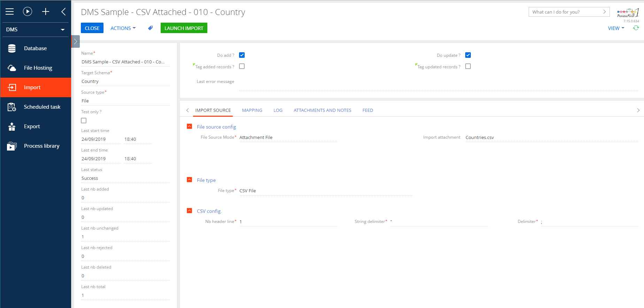This screenshot has height=308, width=644.
Task: Click Last nb unchanged value
Action: point(125,237)
